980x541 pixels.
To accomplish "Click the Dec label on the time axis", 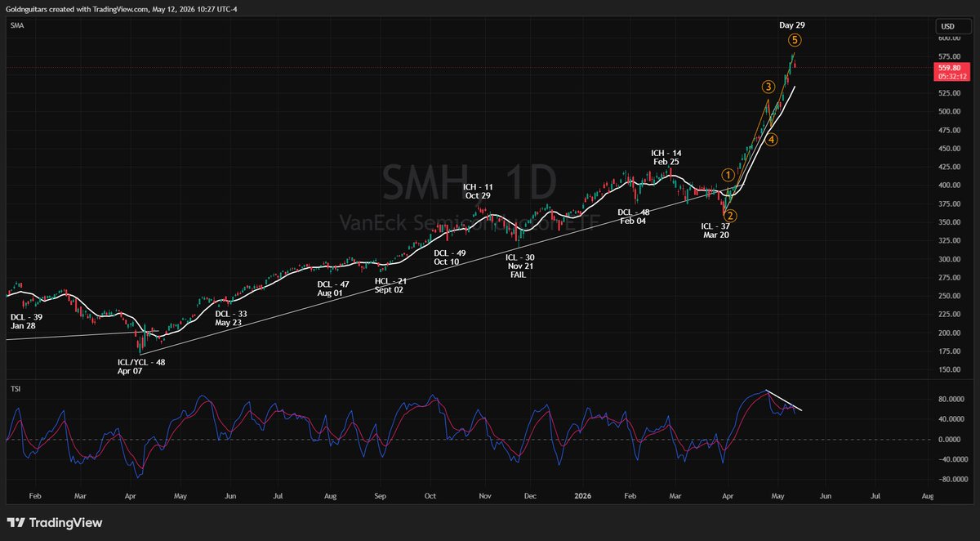I will click(530, 496).
